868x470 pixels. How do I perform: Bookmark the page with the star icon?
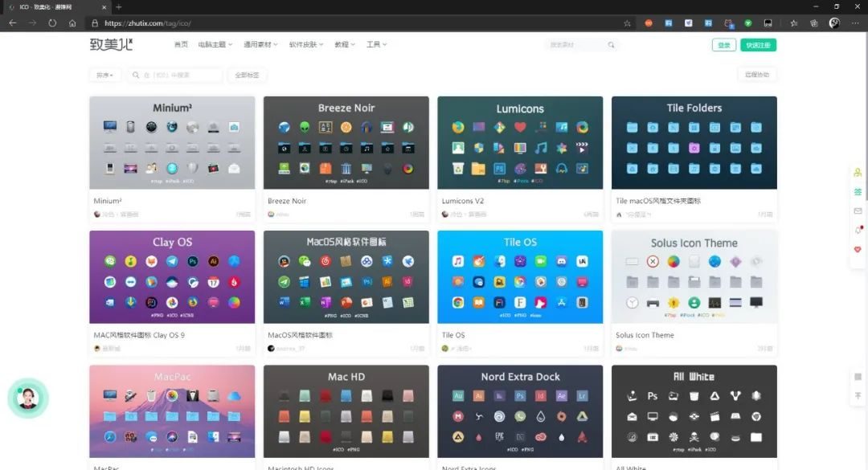click(x=626, y=23)
